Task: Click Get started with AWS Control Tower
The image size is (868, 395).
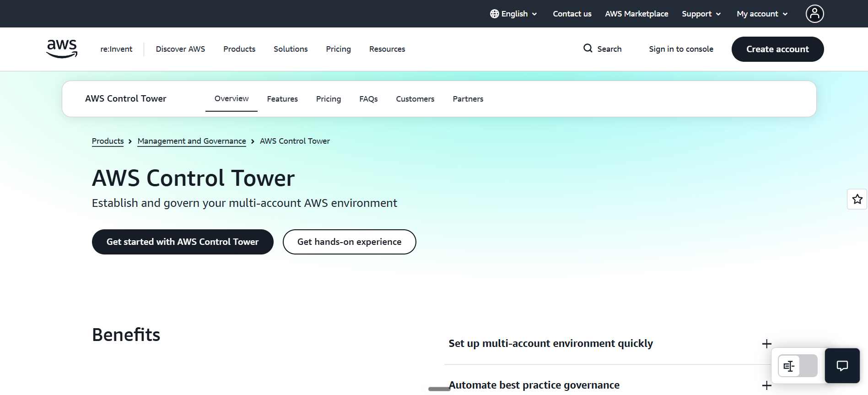Action: click(183, 242)
